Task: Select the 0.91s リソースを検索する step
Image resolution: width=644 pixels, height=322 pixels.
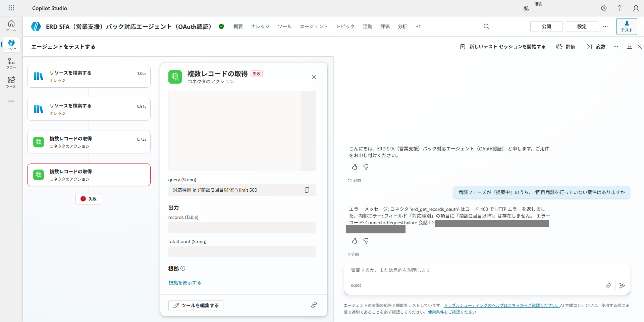Action: pyautogui.click(x=89, y=109)
